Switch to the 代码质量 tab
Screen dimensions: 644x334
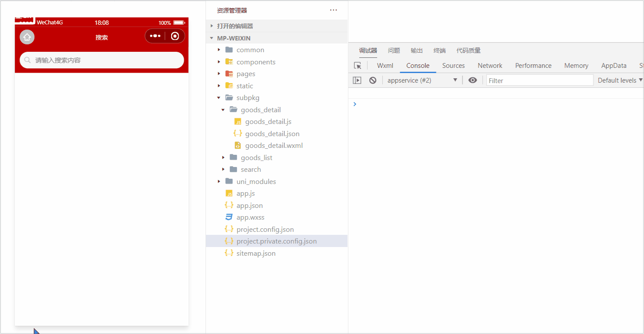tap(469, 50)
